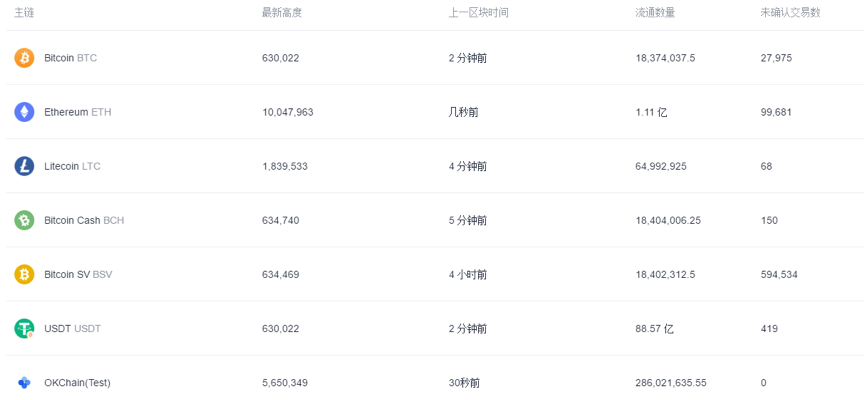Viewport: 864px width, 400px height.
Task: Click the 未确认交易数 column header
Action: [790, 12]
